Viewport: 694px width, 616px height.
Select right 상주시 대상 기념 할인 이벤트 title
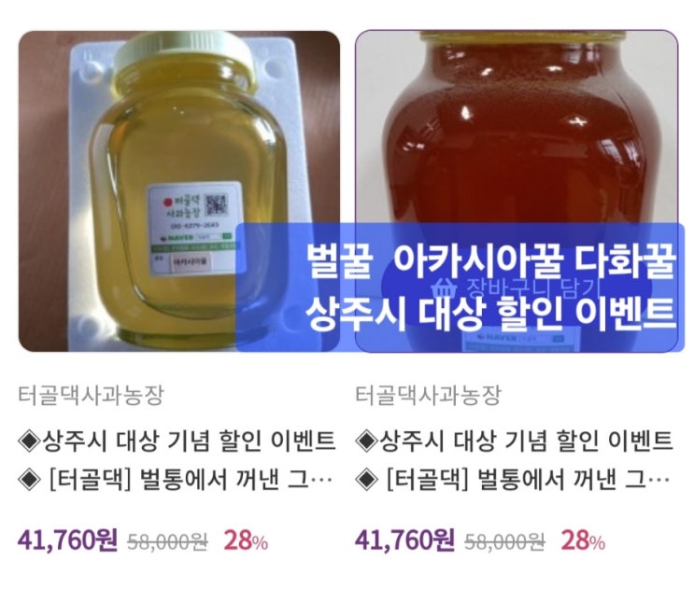tap(515, 441)
